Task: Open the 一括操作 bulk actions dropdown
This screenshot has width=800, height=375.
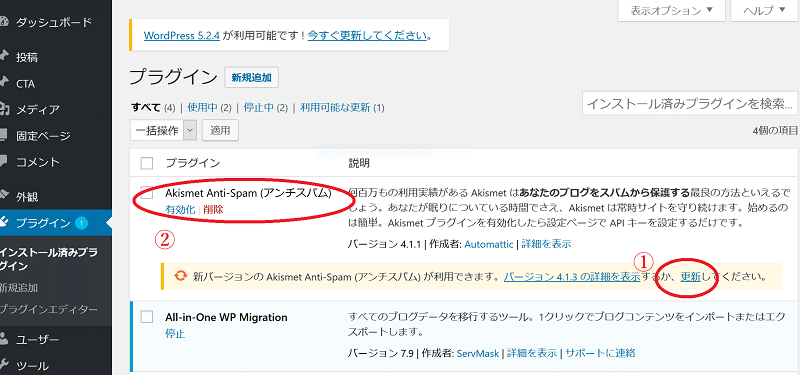Action: (163, 130)
